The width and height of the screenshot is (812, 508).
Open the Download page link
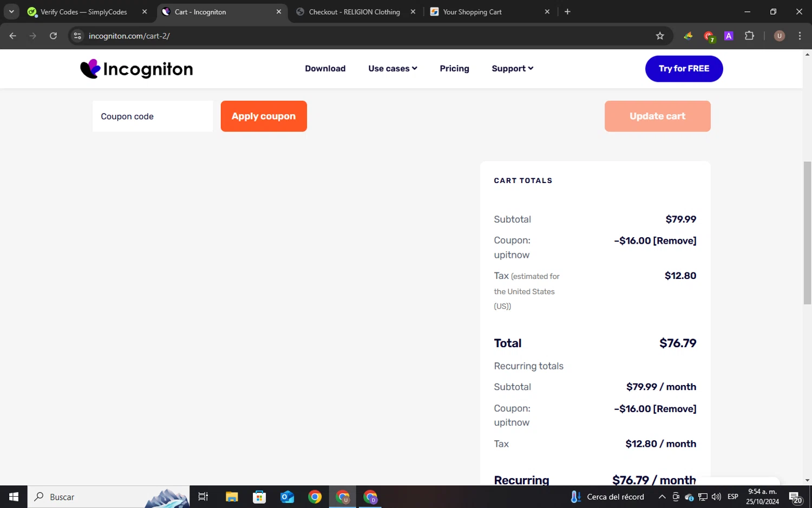[325, 69]
